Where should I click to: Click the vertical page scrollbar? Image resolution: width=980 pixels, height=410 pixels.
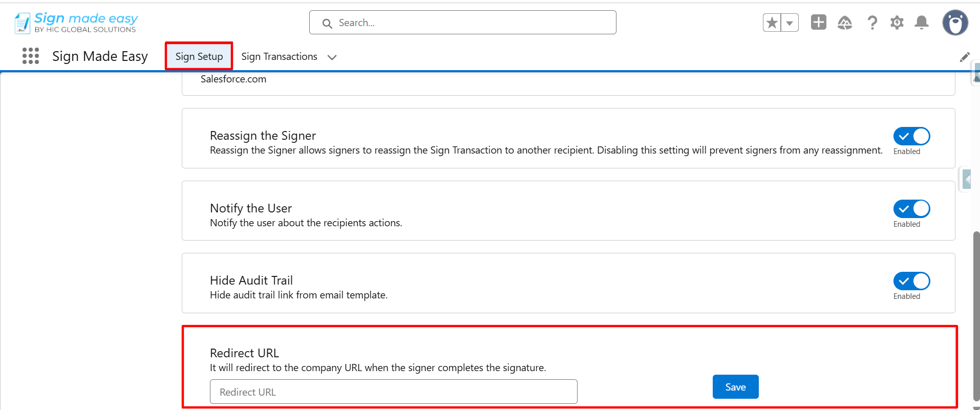(x=976, y=317)
